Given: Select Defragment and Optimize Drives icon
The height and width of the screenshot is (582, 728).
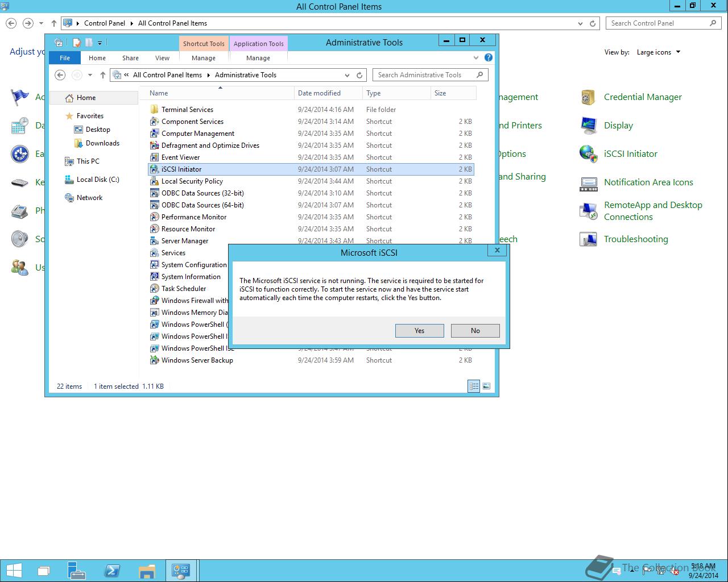Looking at the screenshot, I should 154,145.
